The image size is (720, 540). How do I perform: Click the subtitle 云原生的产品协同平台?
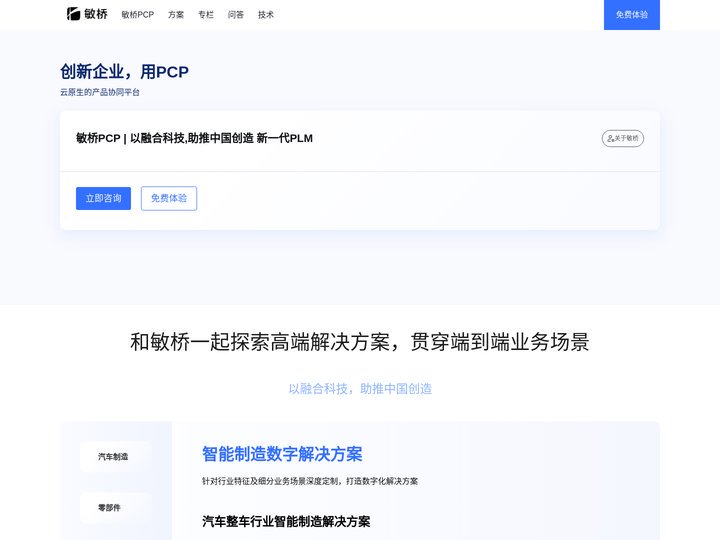(x=100, y=92)
